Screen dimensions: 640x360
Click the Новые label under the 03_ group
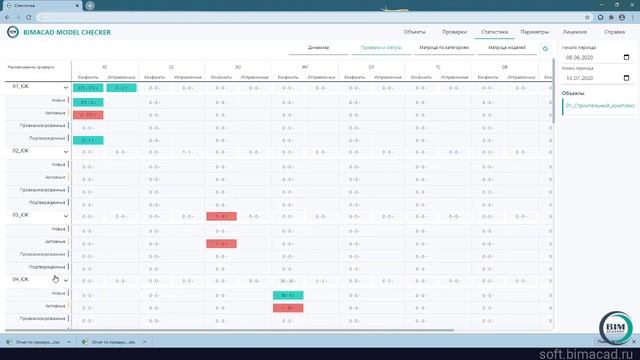(x=58, y=229)
